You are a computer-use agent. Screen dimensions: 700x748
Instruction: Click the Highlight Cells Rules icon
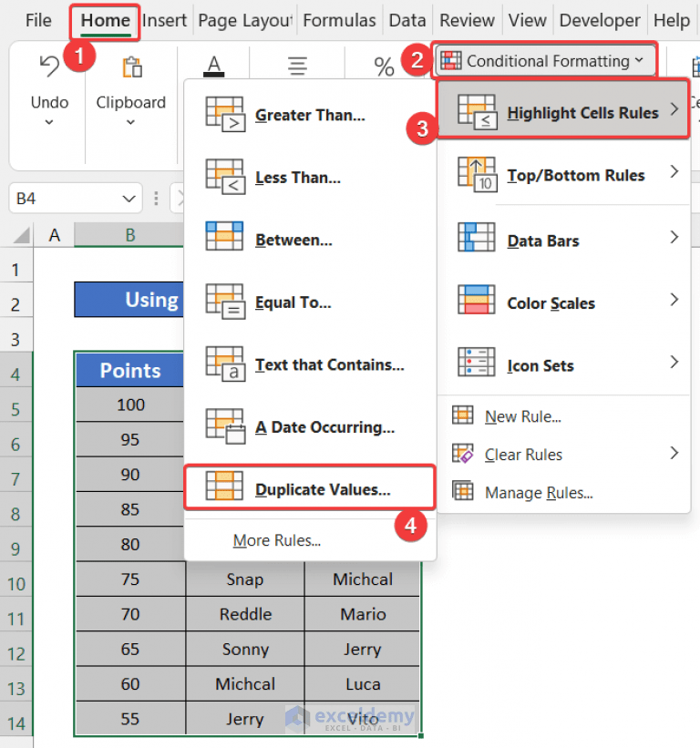pos(478,112)
